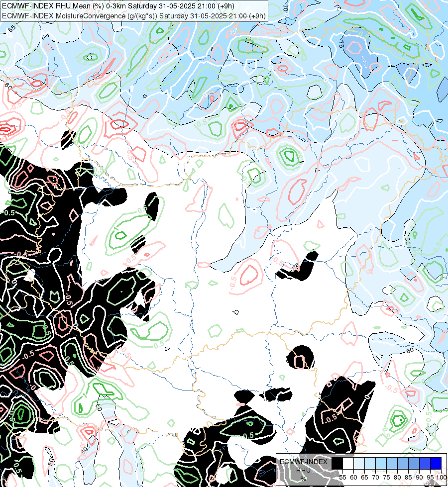This screenshot has height=487, width=448.
Task: Click the MoistureConvergence title line
Action: [134, 16]
